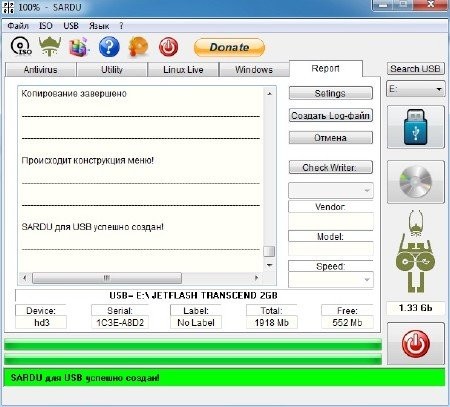
Task: Click the ISO disc toolbar icon
Action: click(21, 46)
